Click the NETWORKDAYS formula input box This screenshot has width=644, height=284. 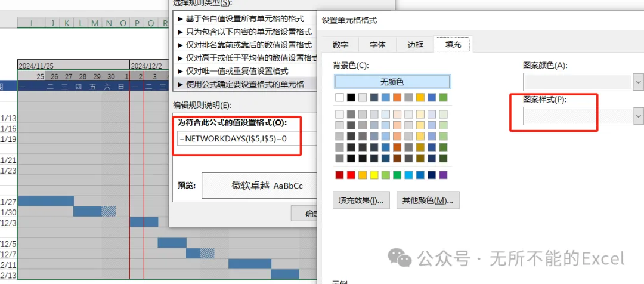coord(246,139)
